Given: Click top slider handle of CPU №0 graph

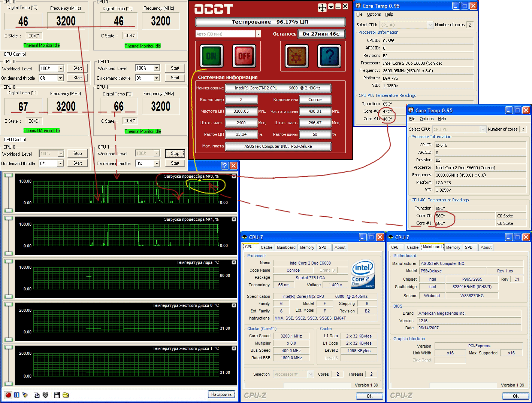Looking at the screenshot, I should tap(8, 175).
